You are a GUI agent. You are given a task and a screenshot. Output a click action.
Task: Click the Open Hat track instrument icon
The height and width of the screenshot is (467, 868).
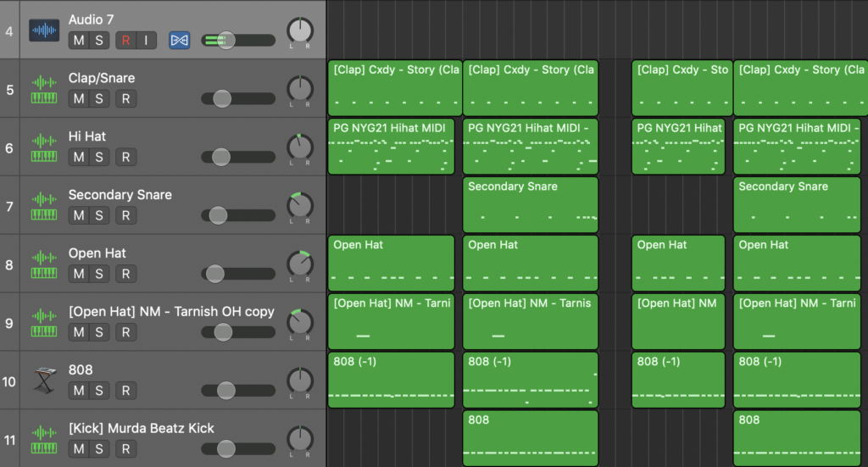[44, 265]
